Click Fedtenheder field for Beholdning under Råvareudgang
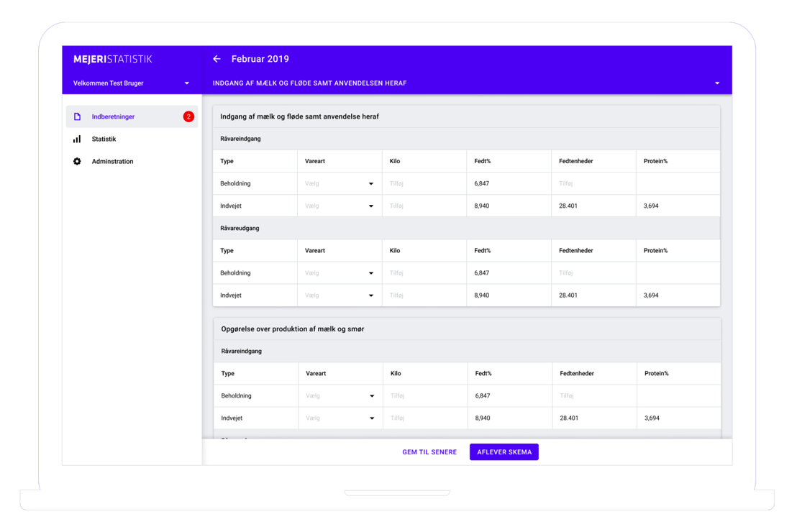The width and height of the screenshot is (797, 532). pos(593,273)
